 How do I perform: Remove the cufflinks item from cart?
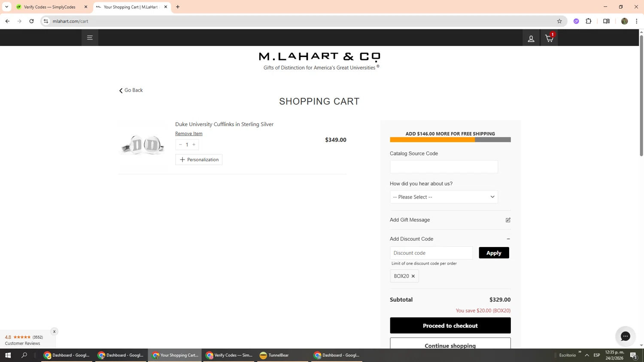coord(188,133)
